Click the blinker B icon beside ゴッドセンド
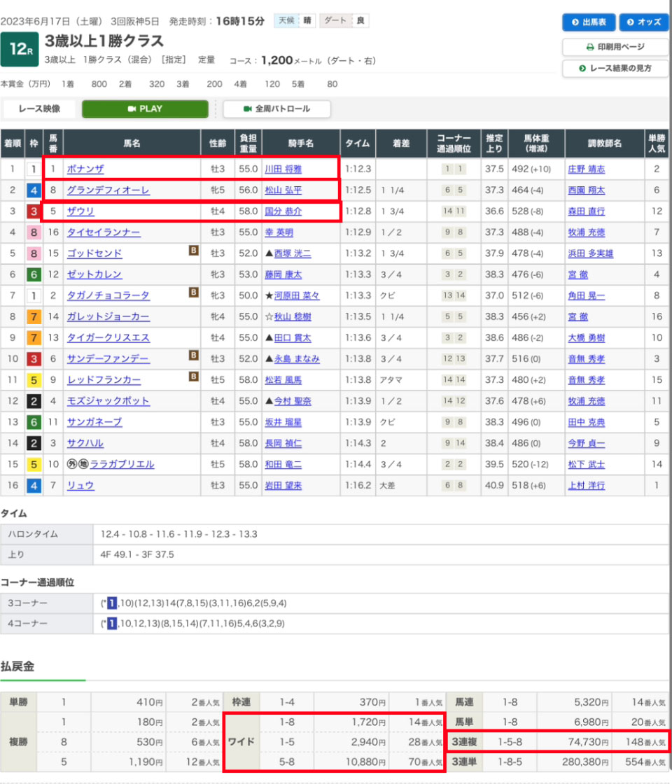Image resolution: width=672 pixels, height=784 pixels. pyautogui.click(x=193, y=250)
